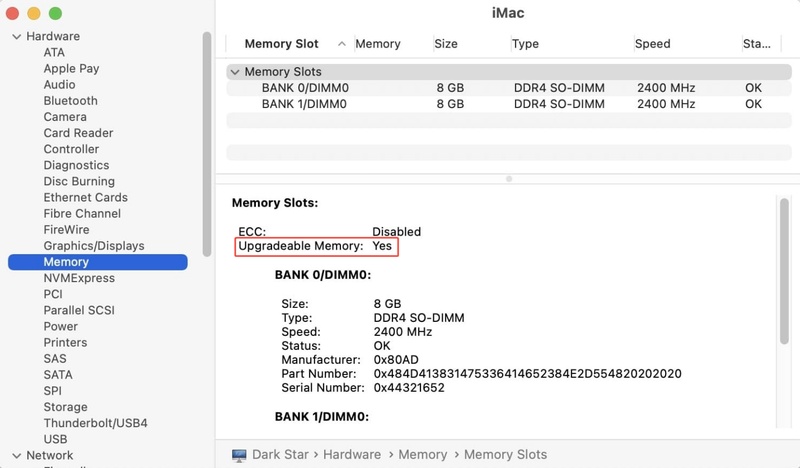Viewport: 800px width, 468px height.
Task: Open Bluetooth hardware info
Action: coord(70,101)
